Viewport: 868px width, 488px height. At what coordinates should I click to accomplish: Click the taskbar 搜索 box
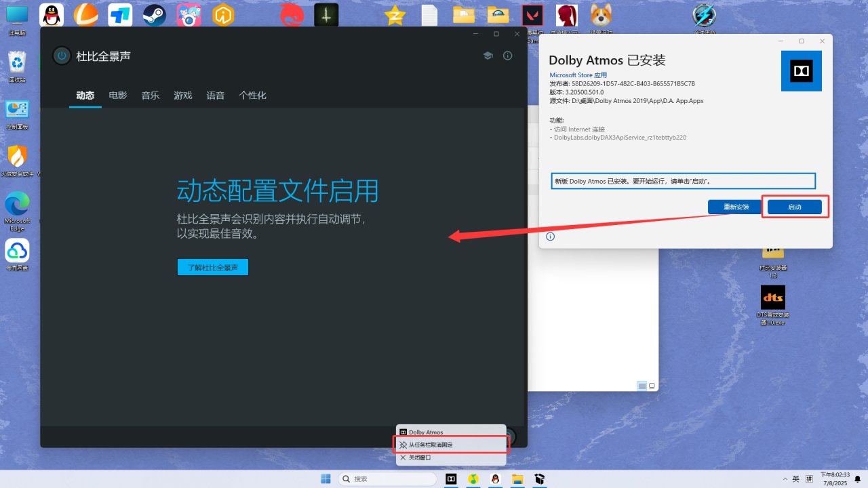(387, 479)
